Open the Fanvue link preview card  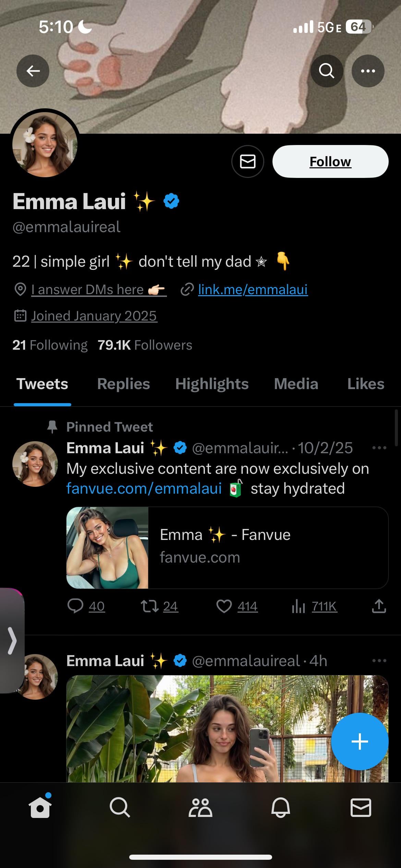(x=227, y=547)
